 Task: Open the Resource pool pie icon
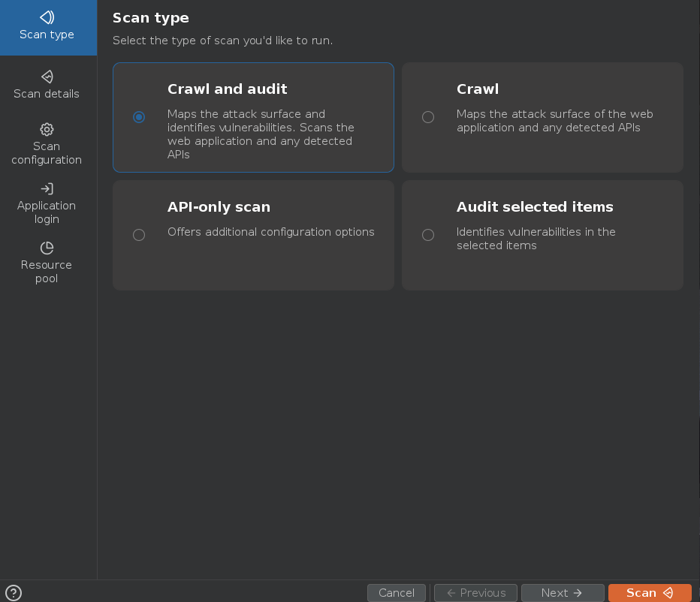coord(47,248)
